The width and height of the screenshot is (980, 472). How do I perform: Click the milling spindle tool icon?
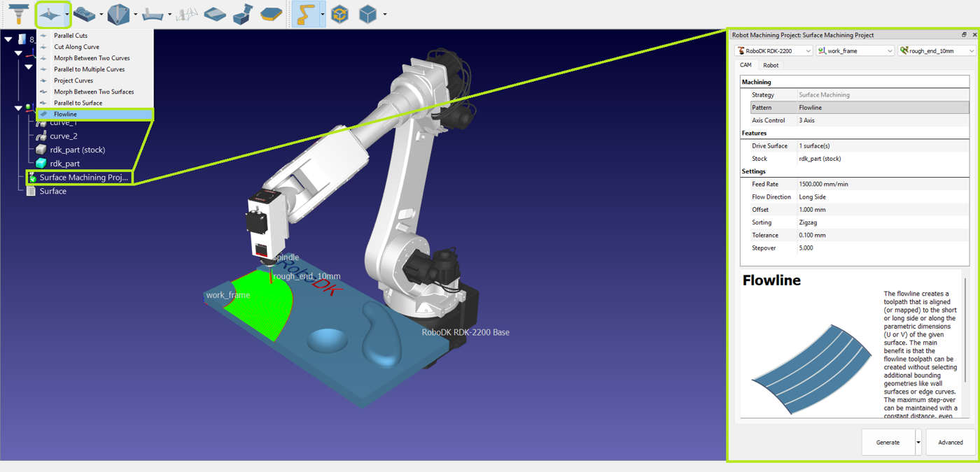tap(18, 14)
